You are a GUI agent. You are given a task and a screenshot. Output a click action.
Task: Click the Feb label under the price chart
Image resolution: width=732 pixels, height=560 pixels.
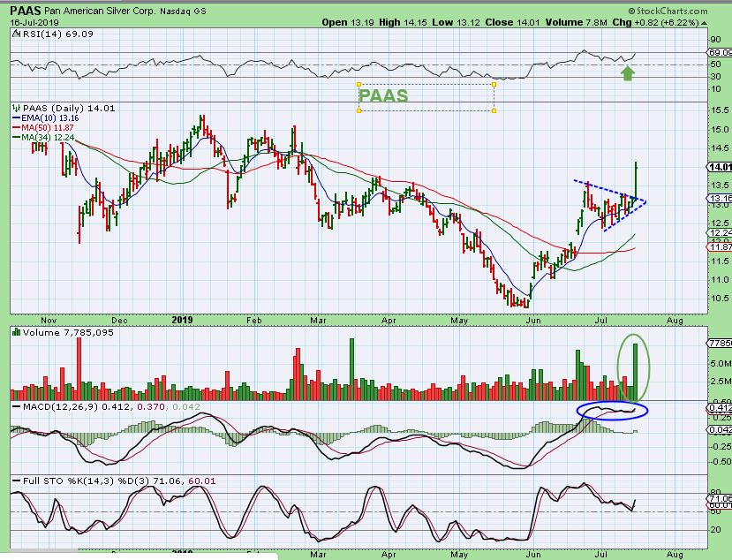click(x=254, y=321)
